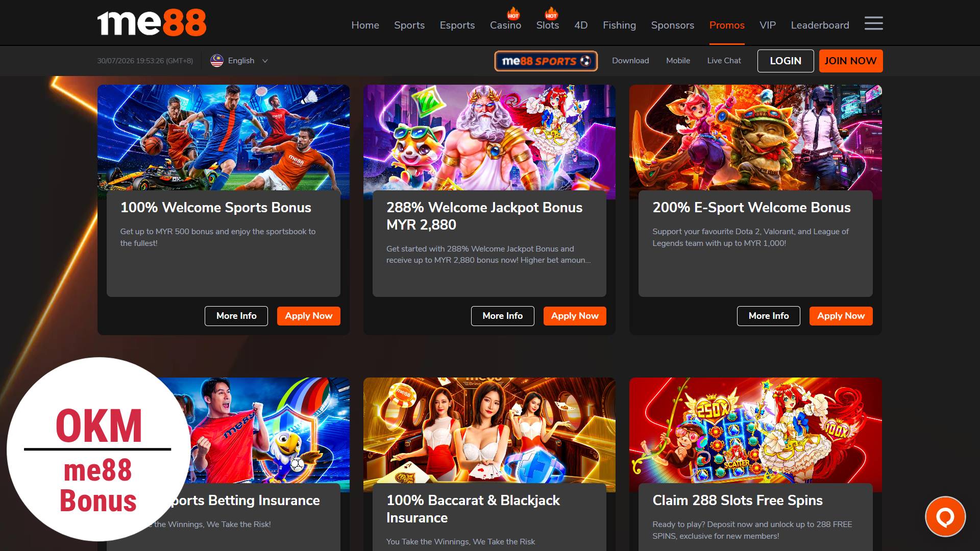Apply Now for E-Sport Welcome Bonus
This screenshot has width=980, height=551.
pyautogui.click(x=841, y=316)
